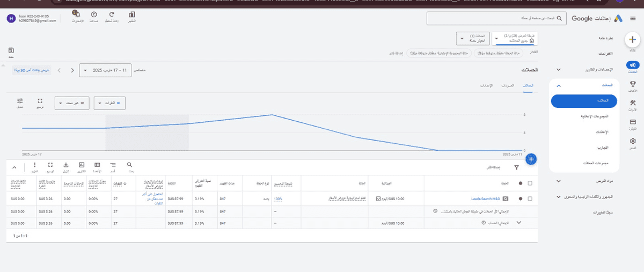The height and width of the screenshot is (272, 644).
Task: Open the Leads-Search-M&G campaign link
Action: pyautogui.click(x=486, y=199)
